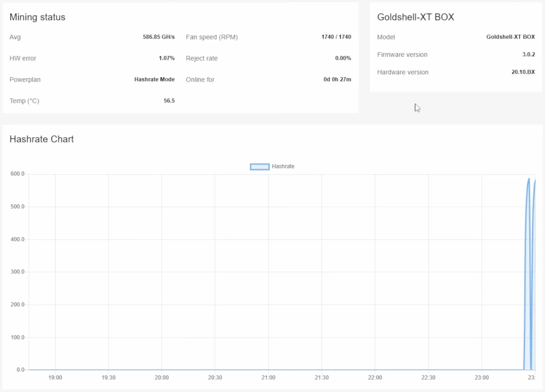The height and width of the screenshot is (392, 545).
Task: Toggle the Hashrate series via legend label
Action: coord(283,166)
